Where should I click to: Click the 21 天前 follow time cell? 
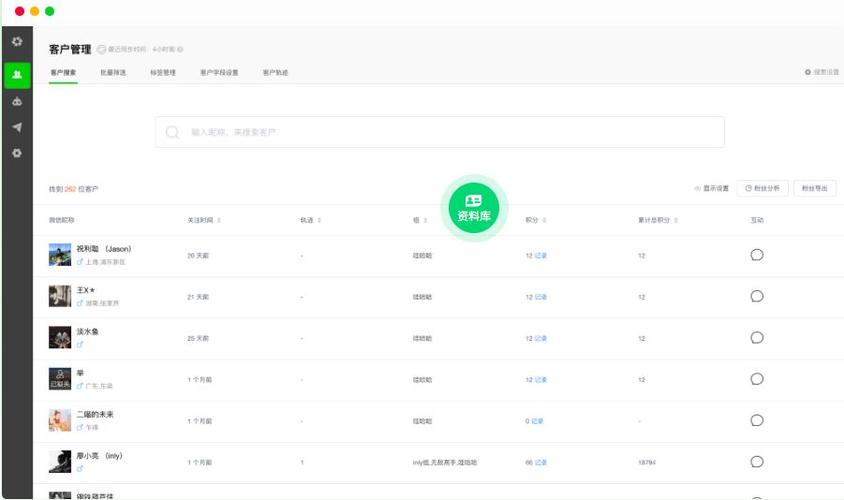tap(198, 297)
